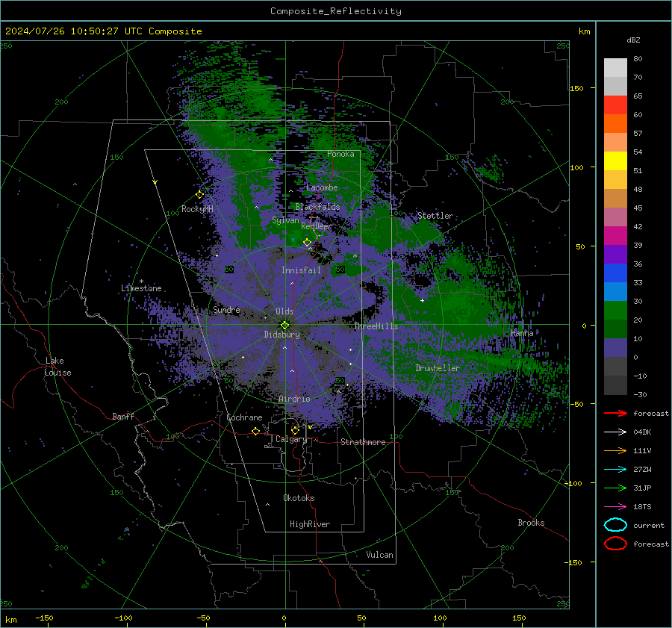Pick the magenta 39-42 dBZ swatch
Viewport: 672px width, 628px height.
(615, 236)
